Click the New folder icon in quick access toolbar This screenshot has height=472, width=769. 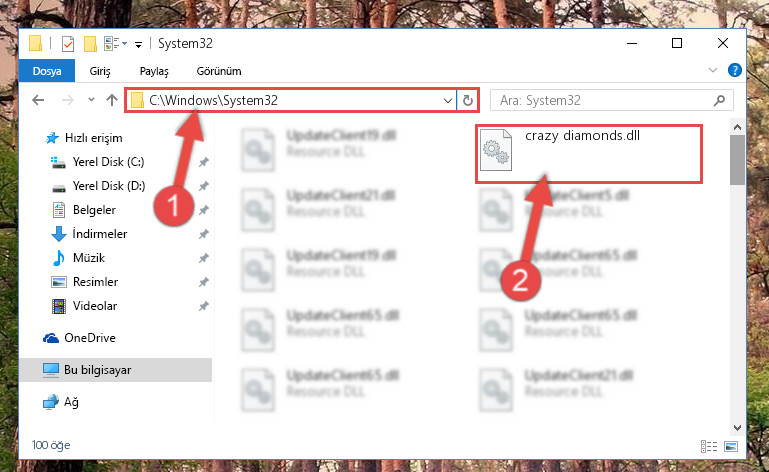pos(90,44)
